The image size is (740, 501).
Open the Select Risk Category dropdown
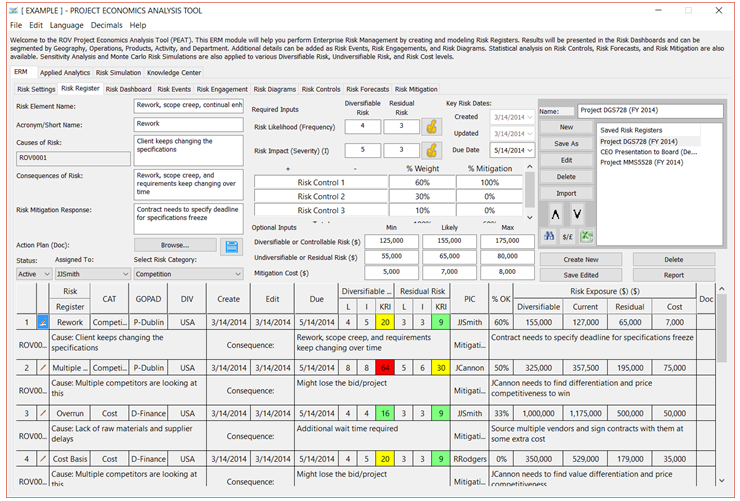tap(188, 274)
